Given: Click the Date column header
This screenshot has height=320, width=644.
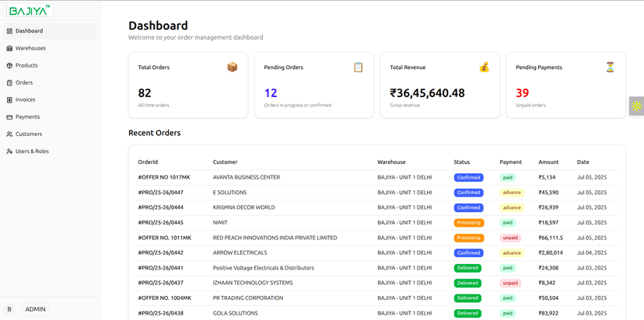Looking at the screenshot, I should coord(583,162).
